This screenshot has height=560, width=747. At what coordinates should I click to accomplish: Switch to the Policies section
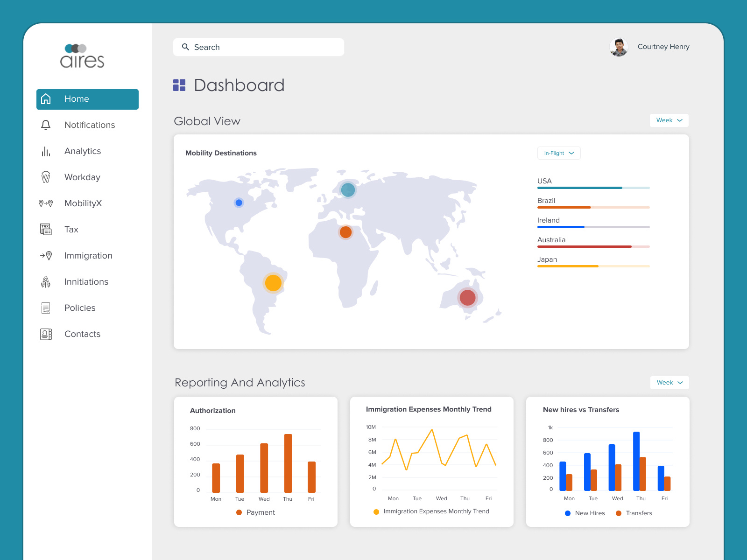click(x=80, y=308)
